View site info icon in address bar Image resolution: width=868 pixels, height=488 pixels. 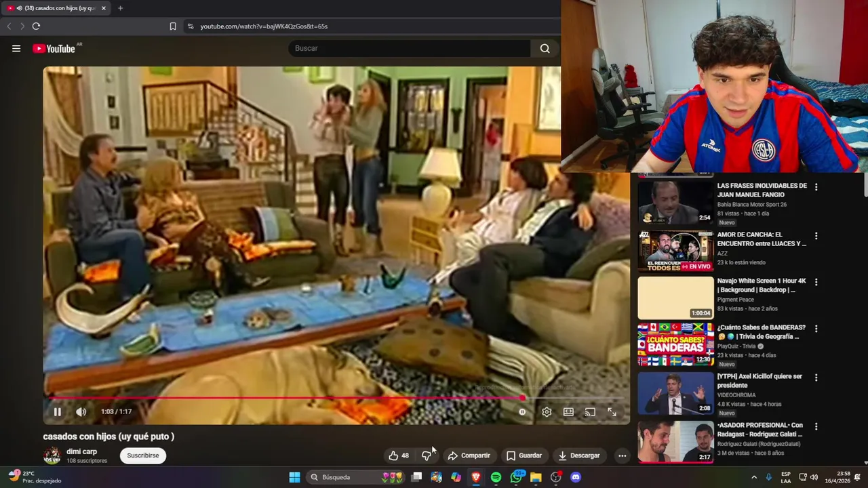pyautogui.click(x=191, y=26)
